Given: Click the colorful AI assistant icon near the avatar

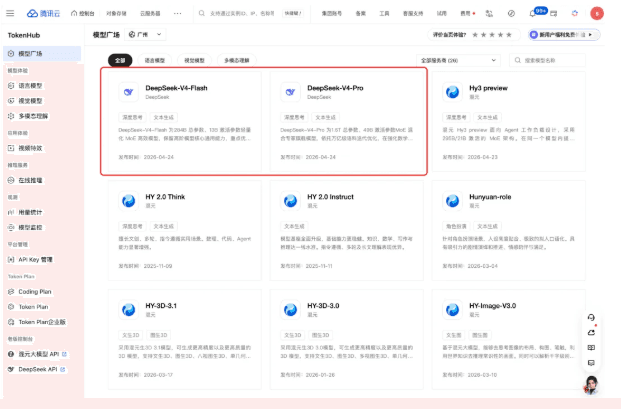Looking at the screenshot, I should click(x=575, y=13).
